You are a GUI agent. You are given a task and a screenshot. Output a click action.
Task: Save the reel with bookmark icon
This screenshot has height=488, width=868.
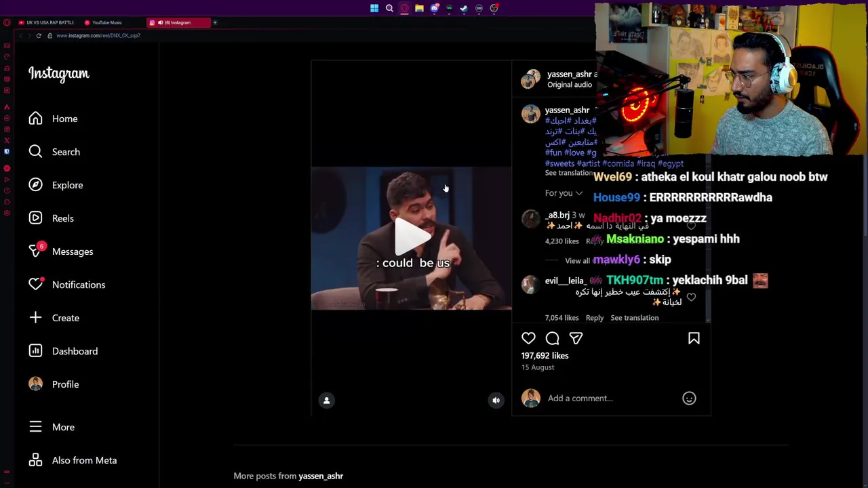point(694,338)
